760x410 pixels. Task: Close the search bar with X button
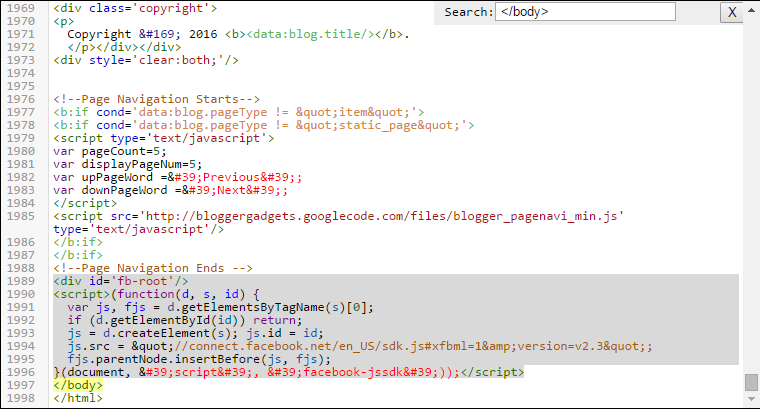(732, 12)
